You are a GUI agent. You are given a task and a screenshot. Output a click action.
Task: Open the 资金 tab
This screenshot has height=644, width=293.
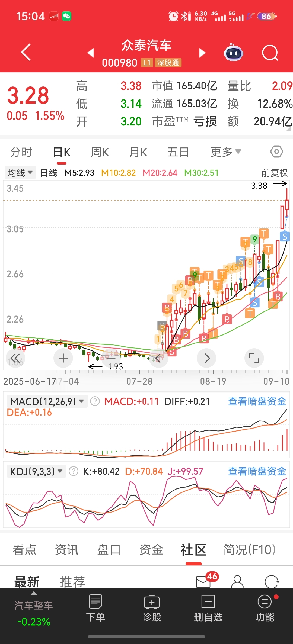click(x=151, y=550)
